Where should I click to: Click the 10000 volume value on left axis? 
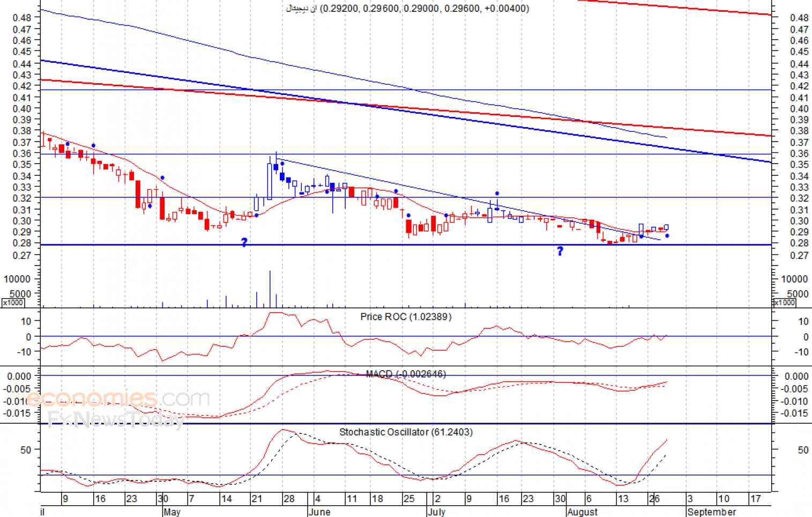17,279
